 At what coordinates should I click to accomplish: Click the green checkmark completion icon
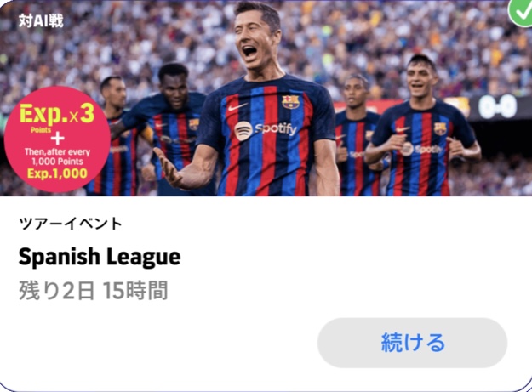[521, 13]
